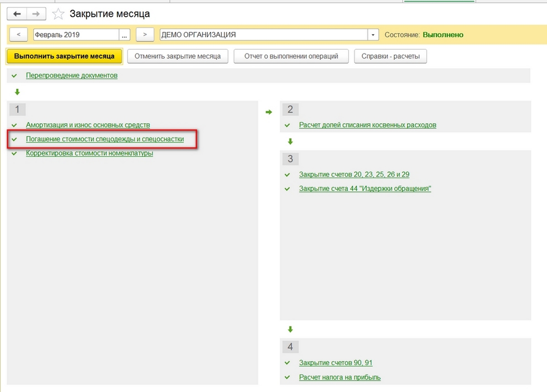This screenshot has width=547, height=392.
Task: Open period selection ellipsis button
Action: point(124,35)
